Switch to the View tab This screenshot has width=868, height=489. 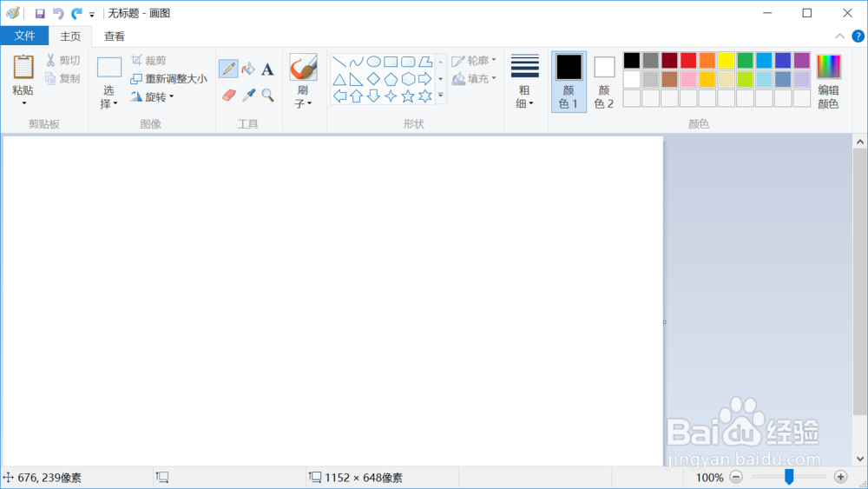pyautogui.click(x=114, y=36)
